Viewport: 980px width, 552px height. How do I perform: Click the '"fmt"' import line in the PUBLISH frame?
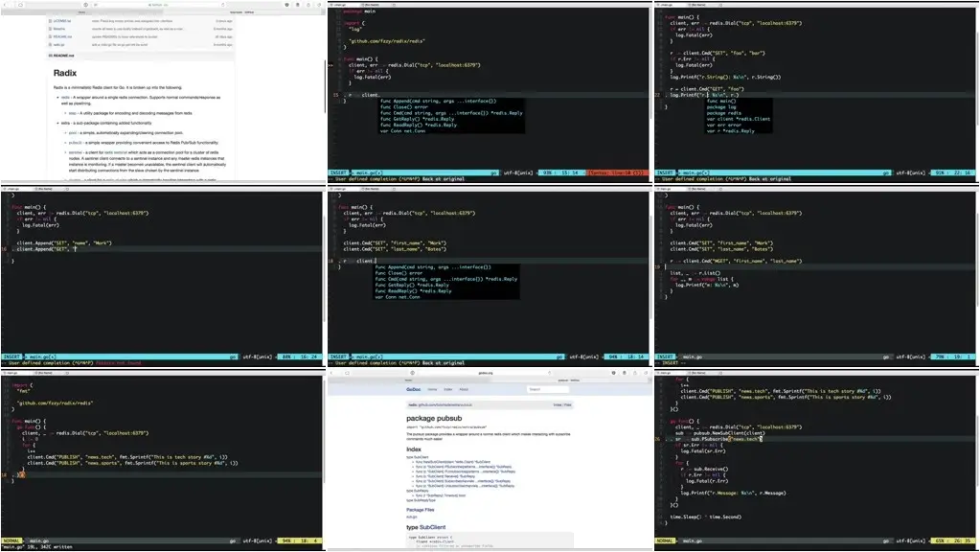[x=23, y=391]
